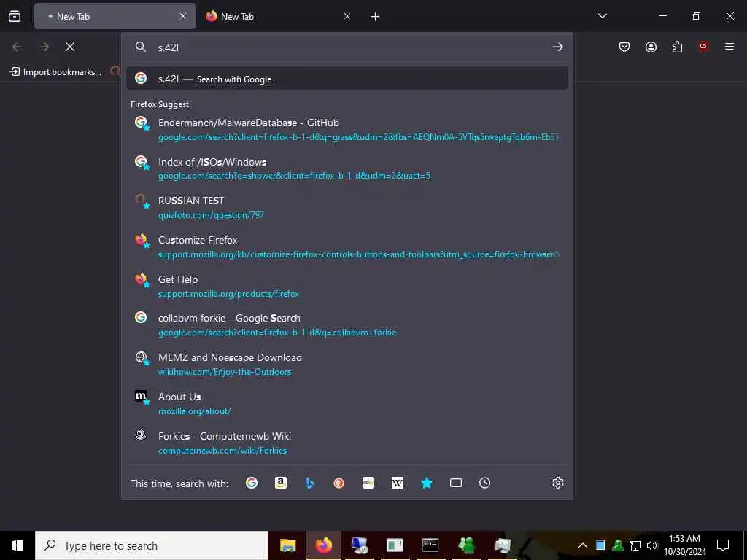Viewport: 747px width, 560px height.
Task: Open the Extensions puzzle icon
Action: point(677,47)
